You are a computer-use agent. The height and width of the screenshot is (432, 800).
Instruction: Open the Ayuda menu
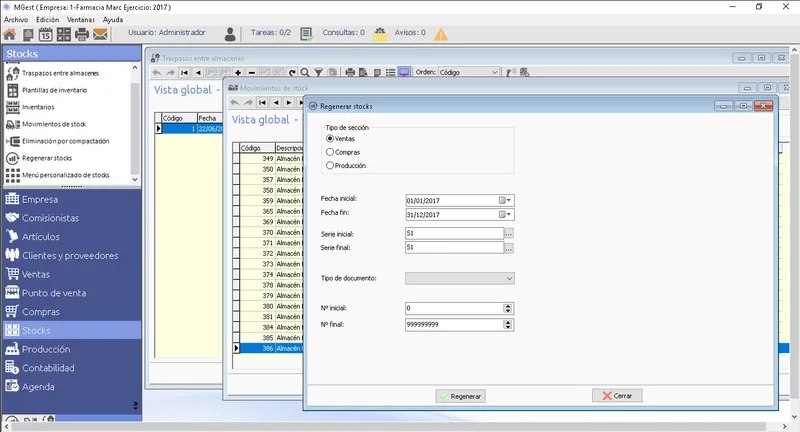(x=113, y=20)
